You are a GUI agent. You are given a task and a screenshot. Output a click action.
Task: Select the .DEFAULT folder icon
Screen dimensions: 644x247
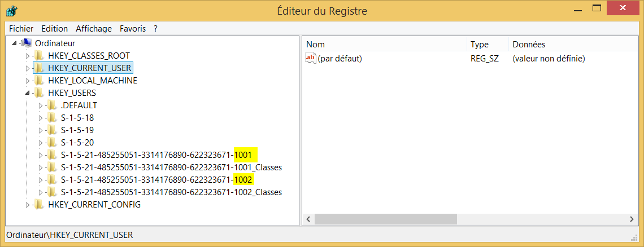coord(52,105)
